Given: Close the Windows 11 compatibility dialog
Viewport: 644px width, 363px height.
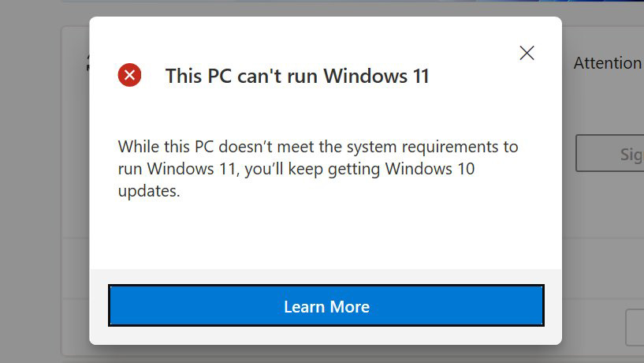Looking at the screenshot, I should [x=527, y=53].
